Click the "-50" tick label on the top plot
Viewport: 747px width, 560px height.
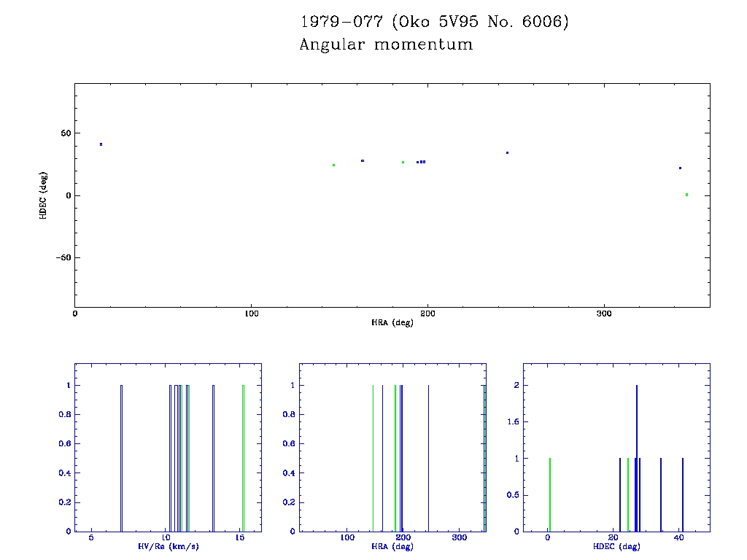tap(63, 257)
